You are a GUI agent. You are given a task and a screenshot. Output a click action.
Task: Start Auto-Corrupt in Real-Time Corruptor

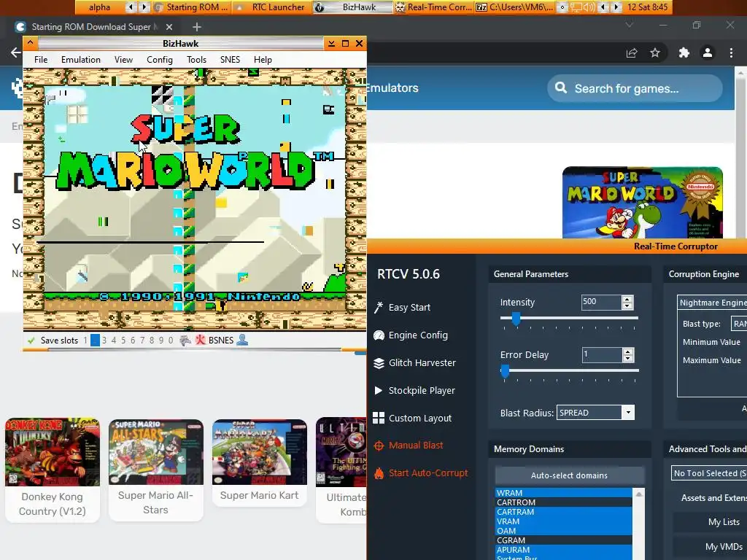(x=421, y=472)
